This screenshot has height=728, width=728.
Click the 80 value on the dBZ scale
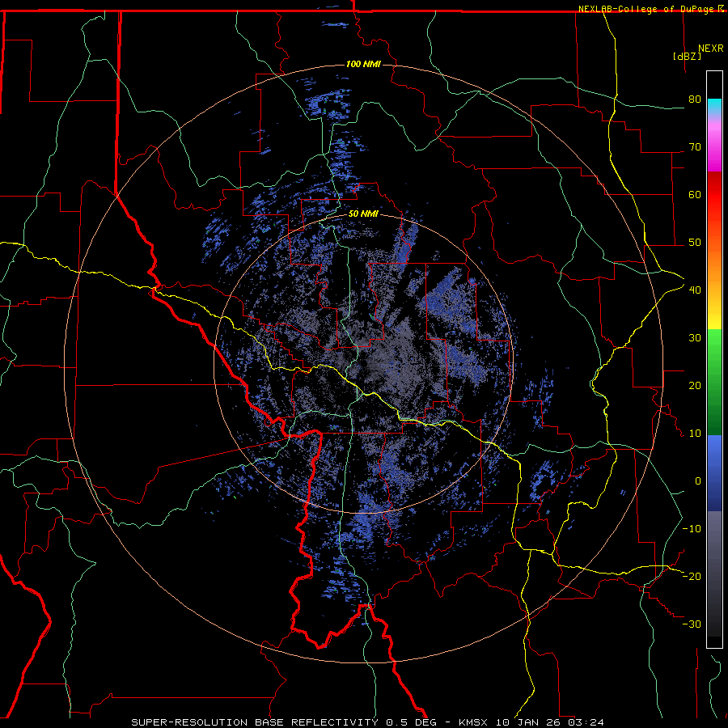tap(695, 99)
